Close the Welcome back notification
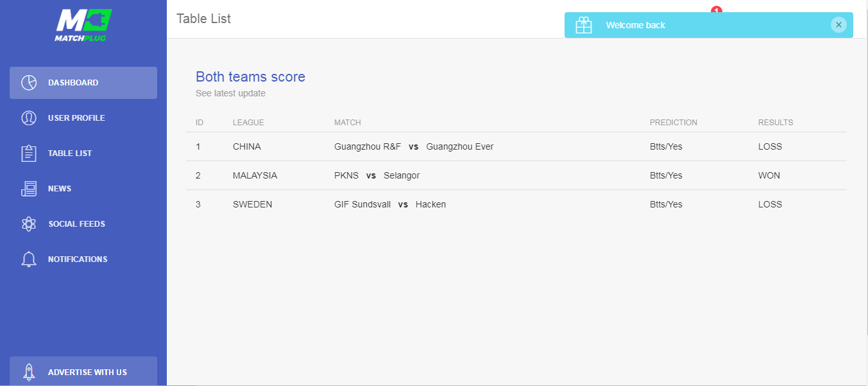Screen dimensions: 868x386 [x=838, y=25]
